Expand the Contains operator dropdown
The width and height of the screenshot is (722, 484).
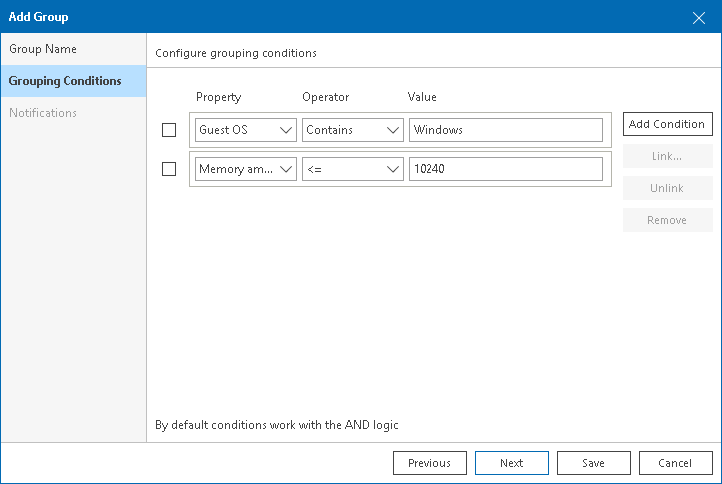coord(352,130)
